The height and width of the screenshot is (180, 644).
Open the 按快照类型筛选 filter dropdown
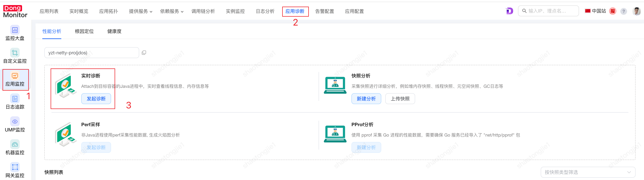588,172
